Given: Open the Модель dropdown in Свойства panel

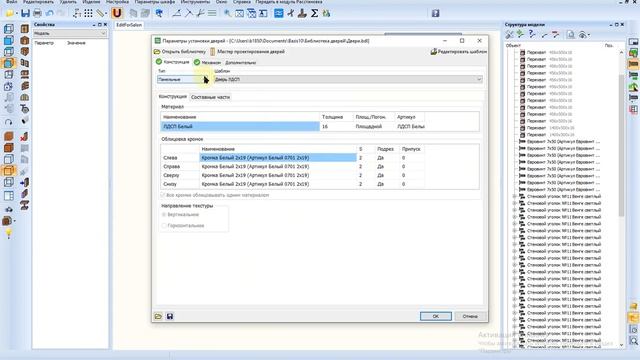Looking at the screenshot, I should [x=70, y=33].
